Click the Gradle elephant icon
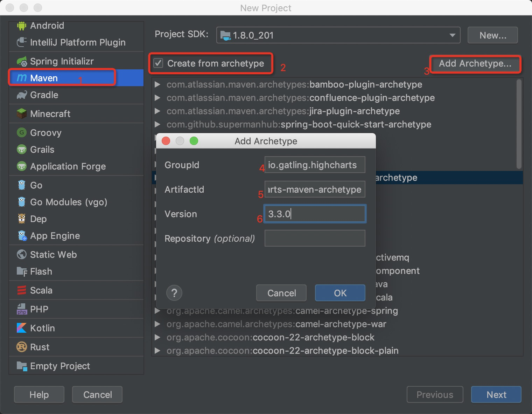This screenshot has width=532, height=414. [x=22, y=95]
